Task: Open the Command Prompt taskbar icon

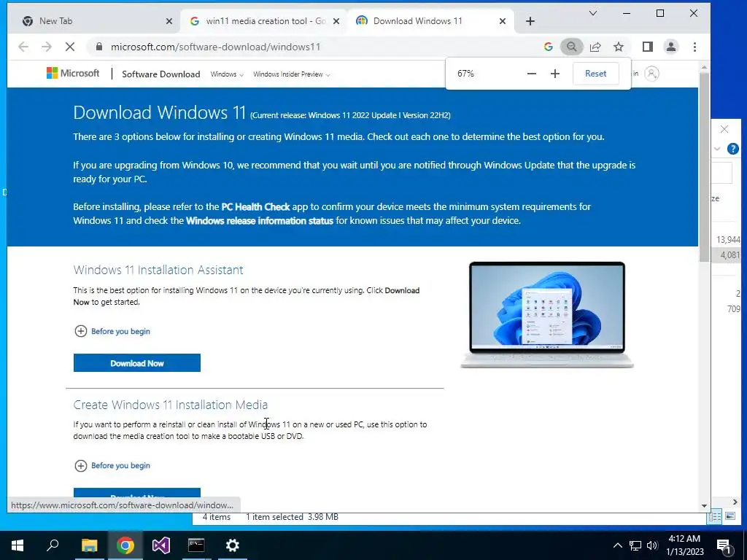Action: coord(196,545)
